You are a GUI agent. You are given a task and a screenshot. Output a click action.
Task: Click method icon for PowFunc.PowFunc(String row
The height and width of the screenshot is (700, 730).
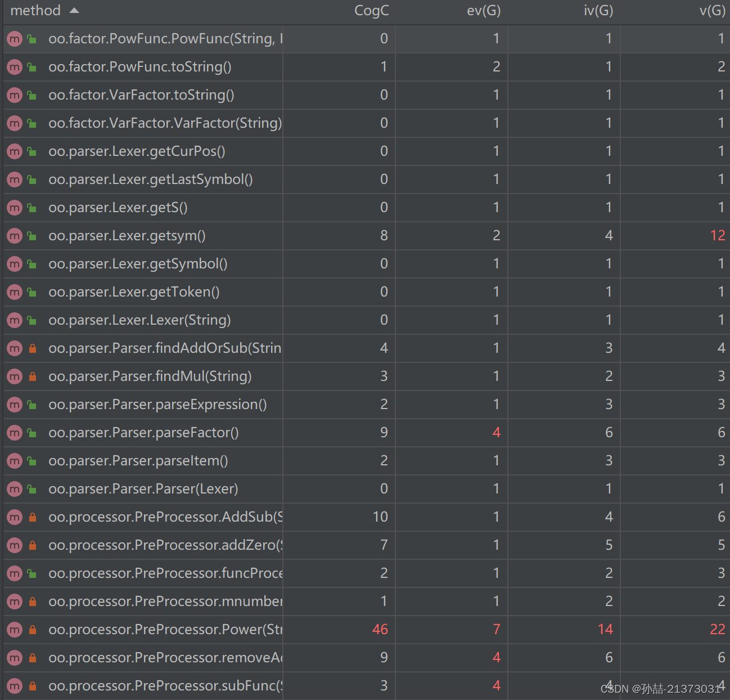[x=15, y=39]
